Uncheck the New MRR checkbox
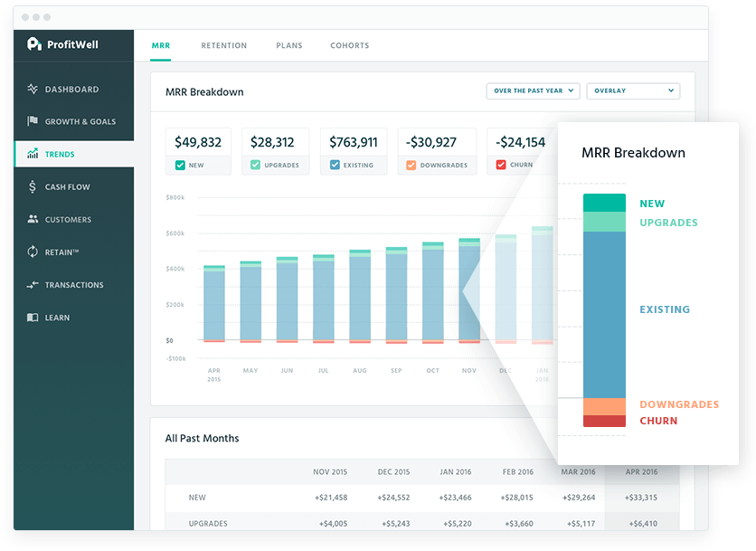756x551 pixels. [x=180, y=166]
